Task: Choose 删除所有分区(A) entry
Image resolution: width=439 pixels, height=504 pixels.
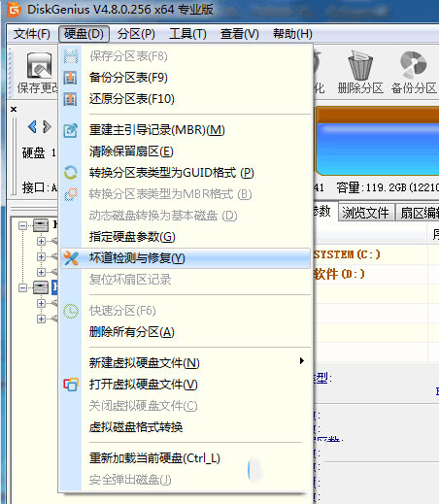Action: pyautogui.click(x=186, y=332)
